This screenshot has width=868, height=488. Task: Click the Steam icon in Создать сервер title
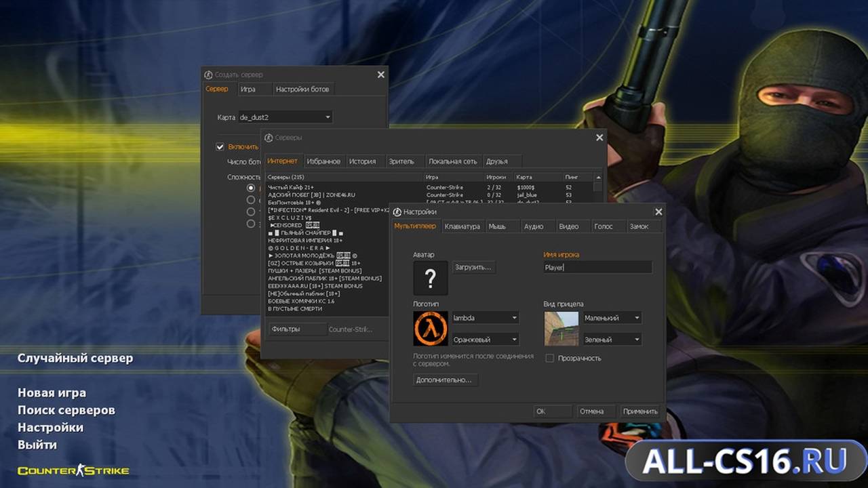[x=209, y=75]
